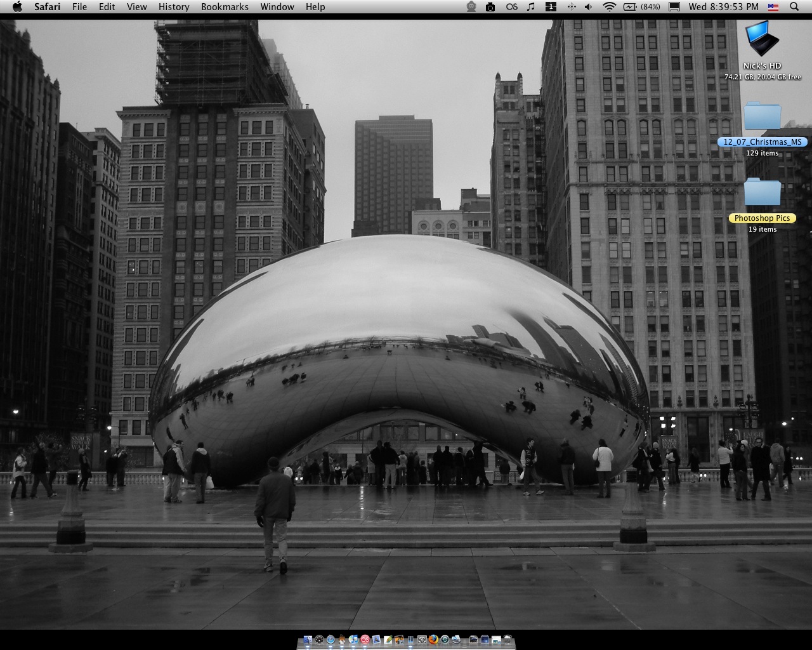Open the Edit menu
The image size is (812, 650).
107,6
